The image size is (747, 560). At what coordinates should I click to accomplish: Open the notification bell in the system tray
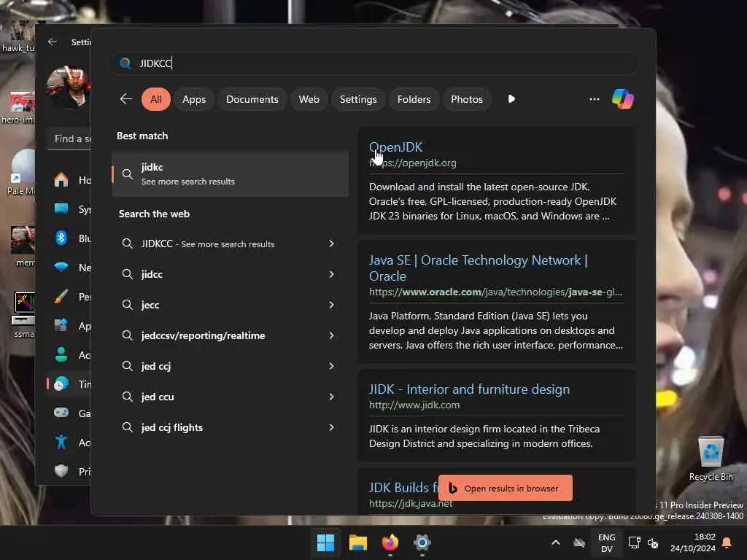(727, 542)
